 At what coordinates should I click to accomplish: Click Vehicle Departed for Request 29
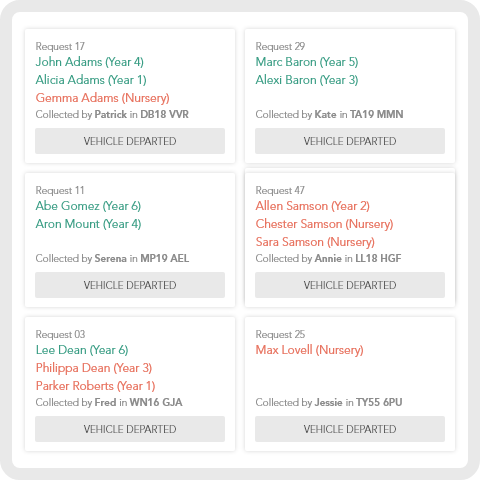tap(350, 141)
